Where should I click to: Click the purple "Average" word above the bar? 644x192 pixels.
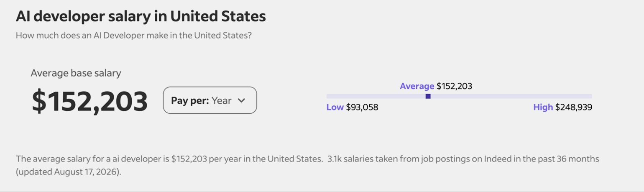(417, 86)
